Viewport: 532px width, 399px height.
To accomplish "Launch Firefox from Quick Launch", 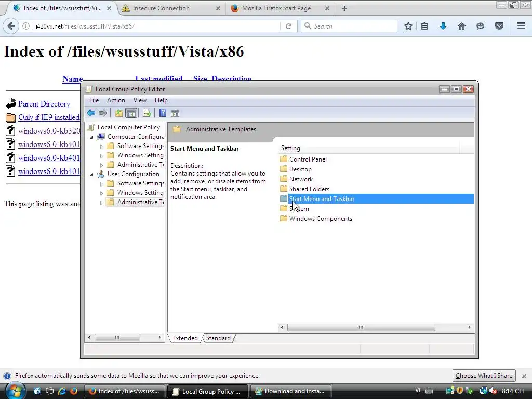I will tap(74, 391).
